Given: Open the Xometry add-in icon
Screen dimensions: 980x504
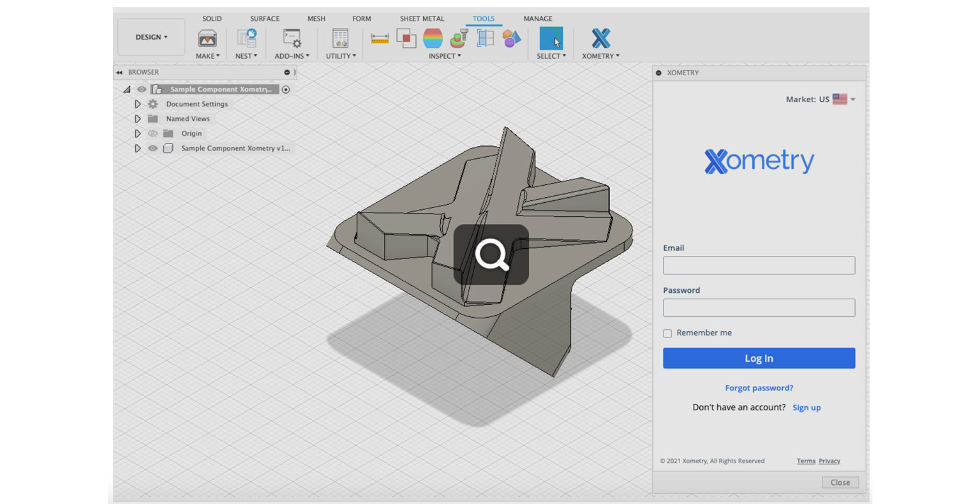Looking at the screenshot, I should [600, 38].
